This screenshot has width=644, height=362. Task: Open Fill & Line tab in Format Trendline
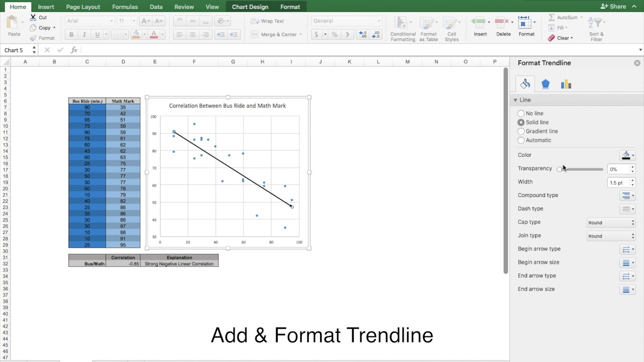(525, 84)
